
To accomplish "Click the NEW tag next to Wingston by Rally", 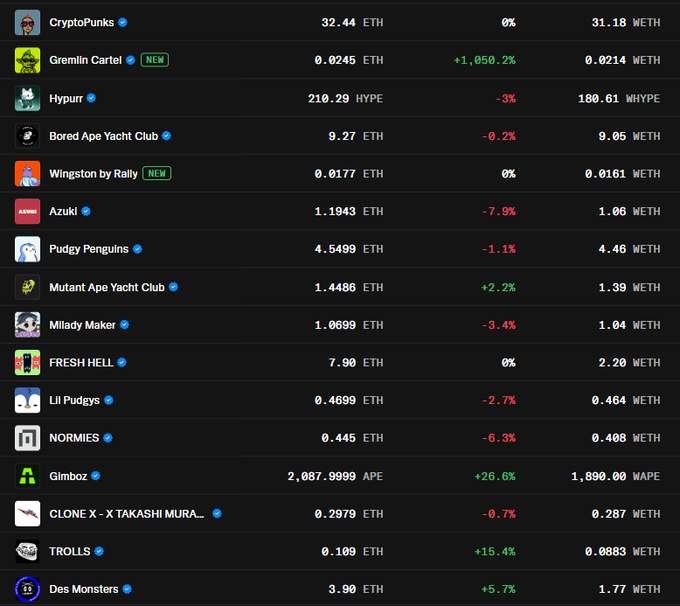I will click(x=157, y=174).
